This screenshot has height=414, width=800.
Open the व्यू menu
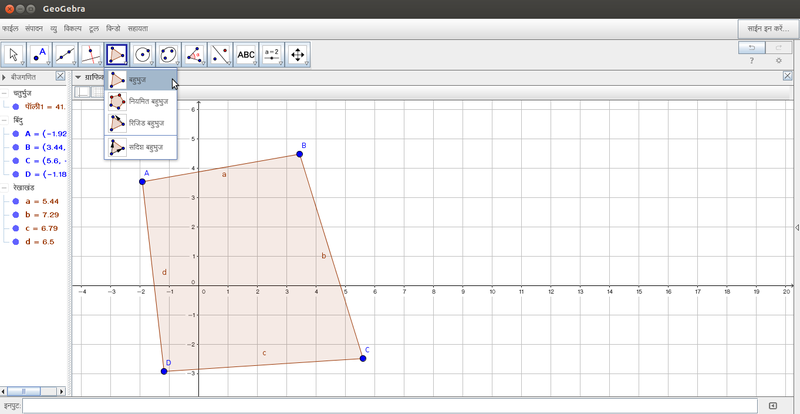tap(54, 29)
